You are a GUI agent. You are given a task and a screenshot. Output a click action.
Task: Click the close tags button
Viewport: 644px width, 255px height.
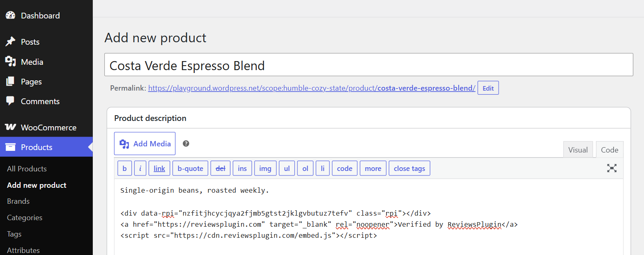click(409, 168)
